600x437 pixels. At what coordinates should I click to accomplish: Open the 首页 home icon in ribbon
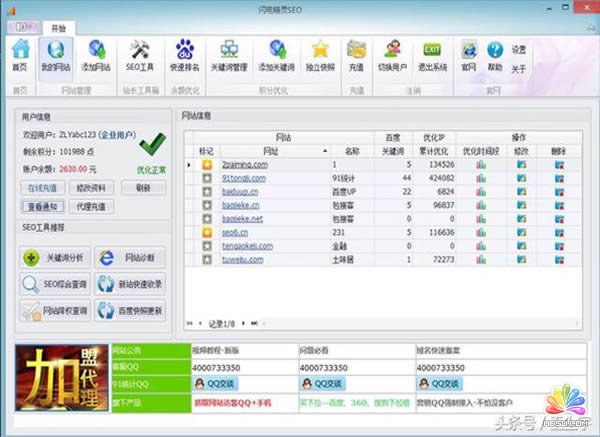[x=19, y=53]
